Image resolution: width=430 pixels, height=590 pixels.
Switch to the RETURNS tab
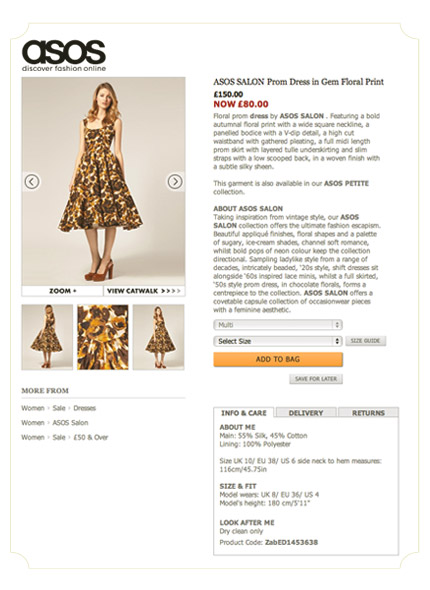pos(368,413)
